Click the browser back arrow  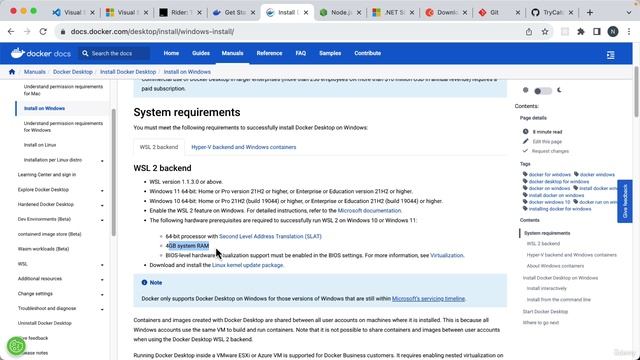[11, 31]
